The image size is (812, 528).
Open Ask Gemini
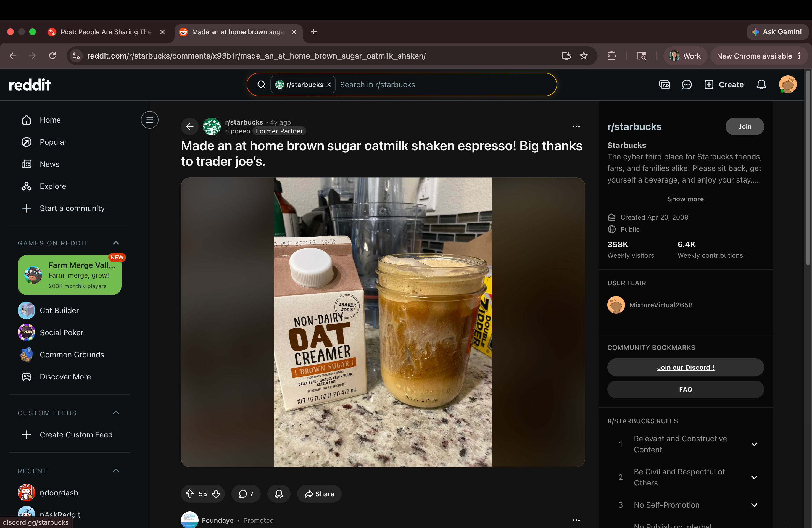777,32
